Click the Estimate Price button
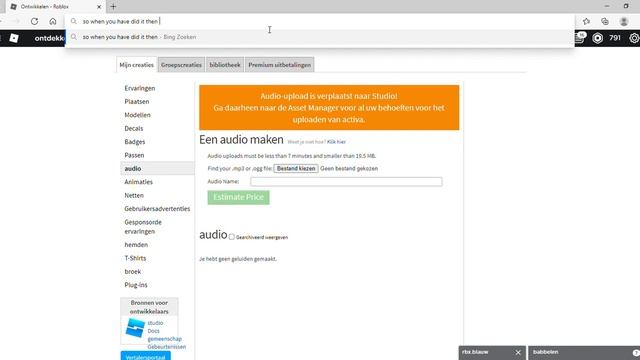This screenshot has width=640, height=360. tap(238, 197)
